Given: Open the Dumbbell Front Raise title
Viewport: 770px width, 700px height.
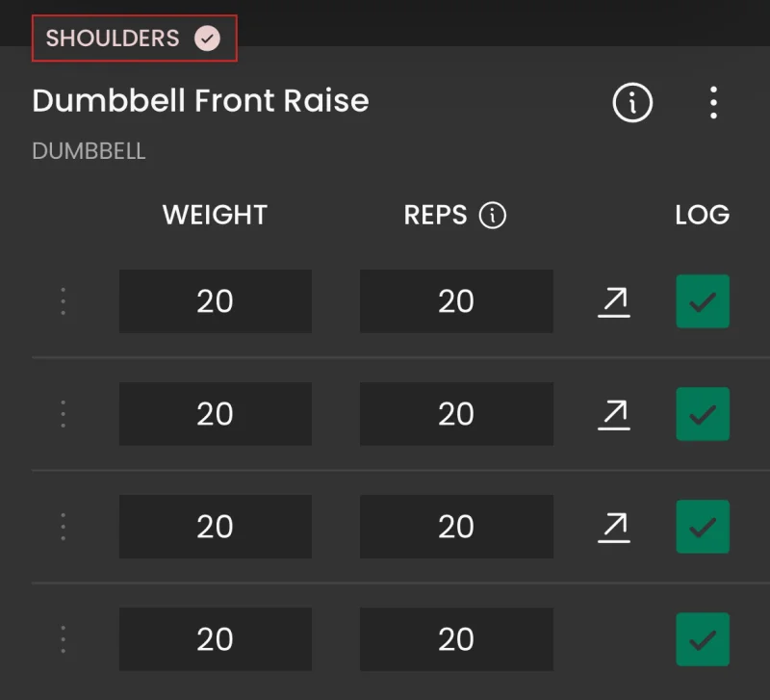Looking at the screenshot, I should (x=200, y=101).
